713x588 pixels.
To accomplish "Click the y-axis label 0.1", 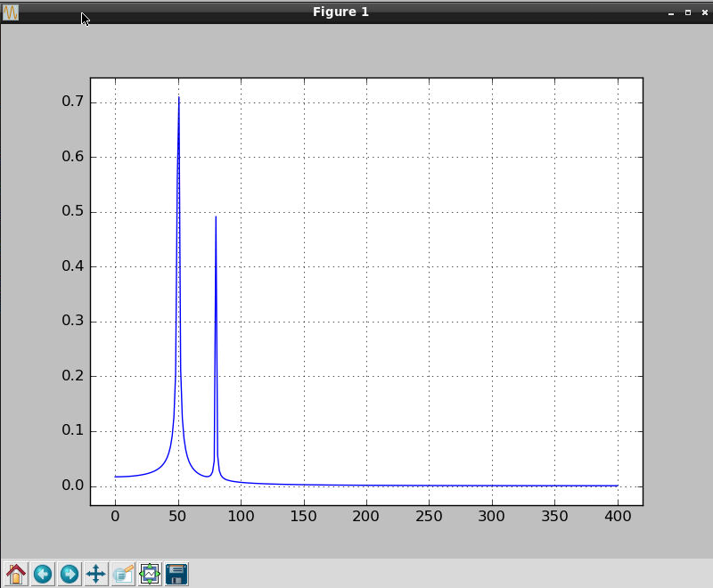I will click(73, 430).
